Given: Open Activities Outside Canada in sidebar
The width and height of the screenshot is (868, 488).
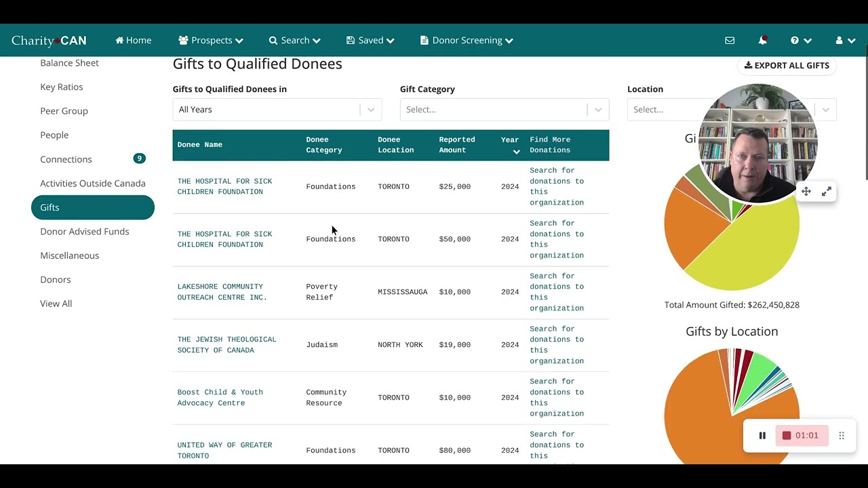Looking at the screenshot, I should tap(93, 183).
